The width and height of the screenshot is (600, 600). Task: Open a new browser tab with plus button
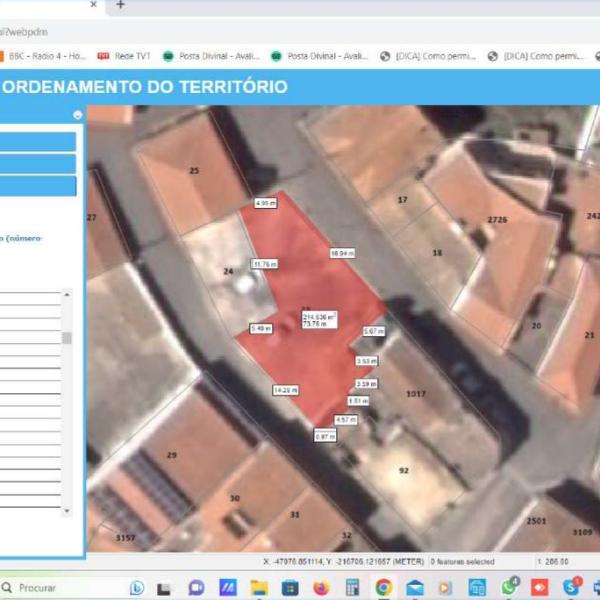click(x=120, y=5)
